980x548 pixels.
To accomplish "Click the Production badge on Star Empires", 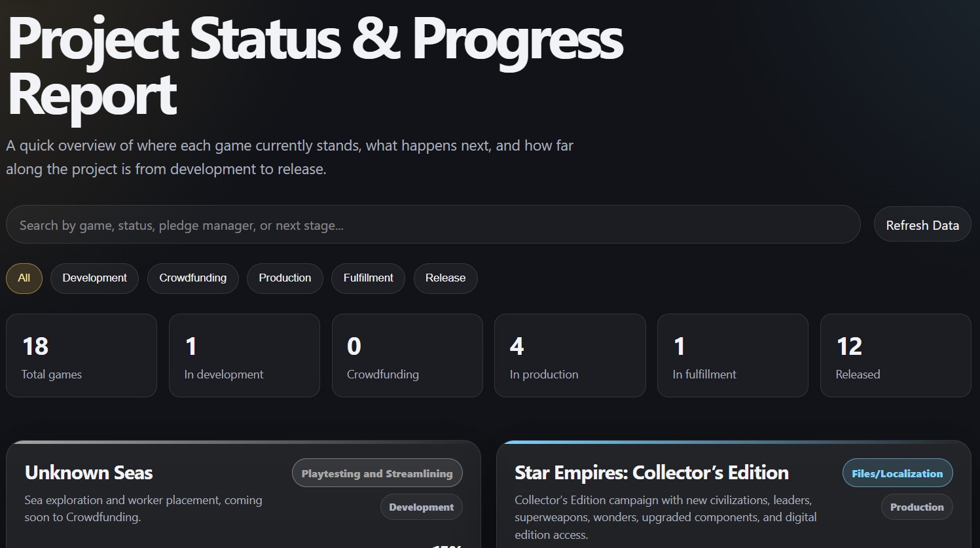I will 916,507.
